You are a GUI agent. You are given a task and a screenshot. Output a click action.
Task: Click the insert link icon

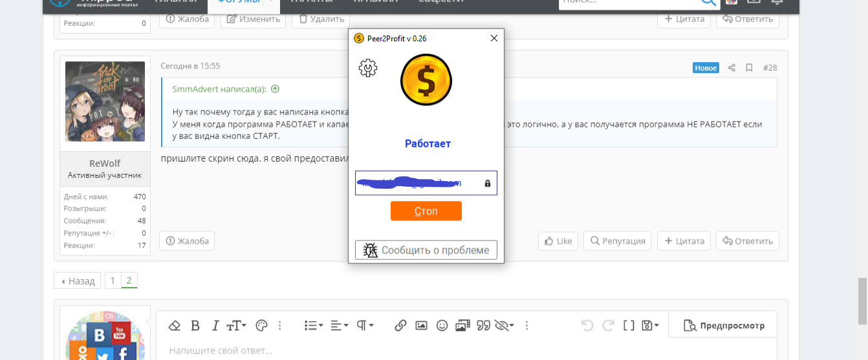400,325
